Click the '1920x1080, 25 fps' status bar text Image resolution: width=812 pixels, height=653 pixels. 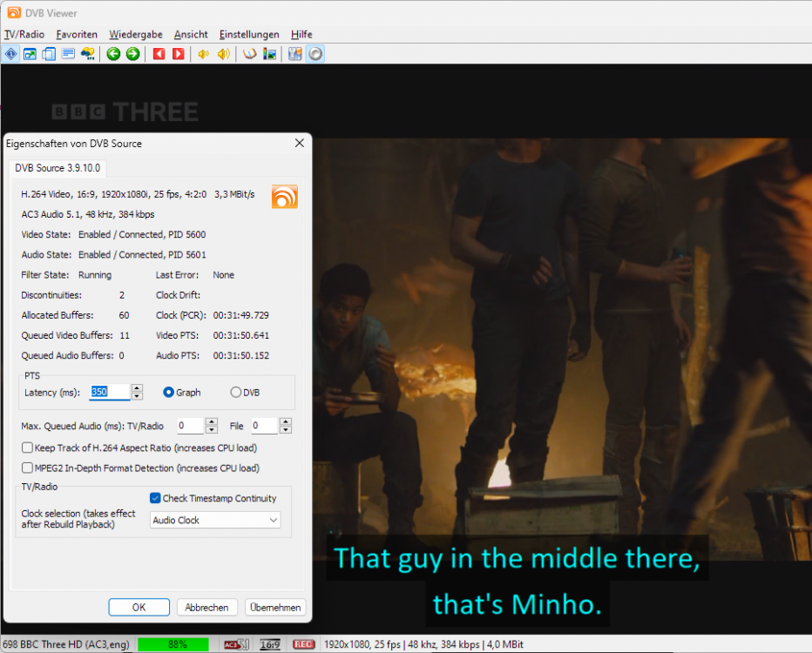click(362, 644)
